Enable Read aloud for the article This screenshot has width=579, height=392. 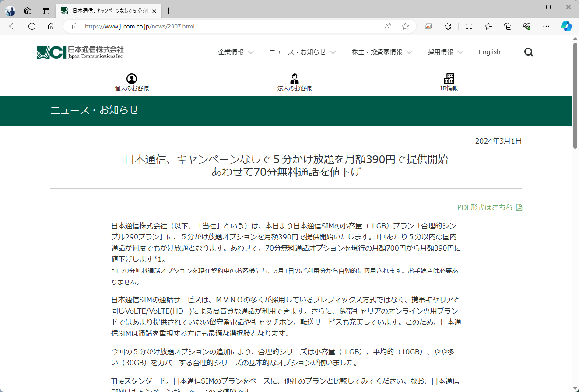[x=387, y=26]
